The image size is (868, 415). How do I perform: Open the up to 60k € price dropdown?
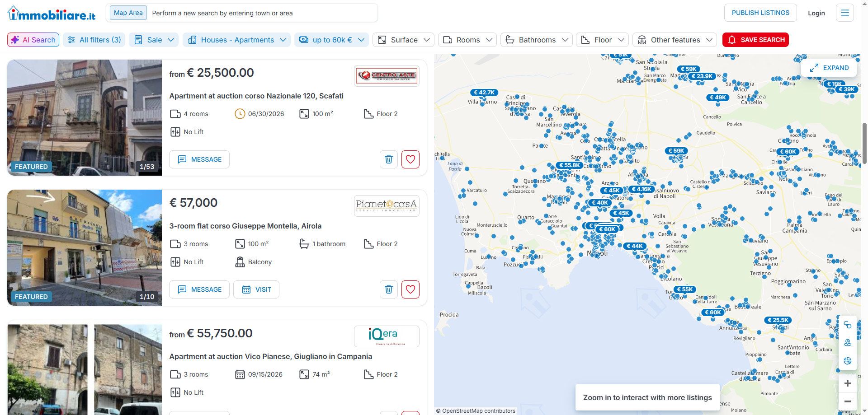click(x=331, y=40)
